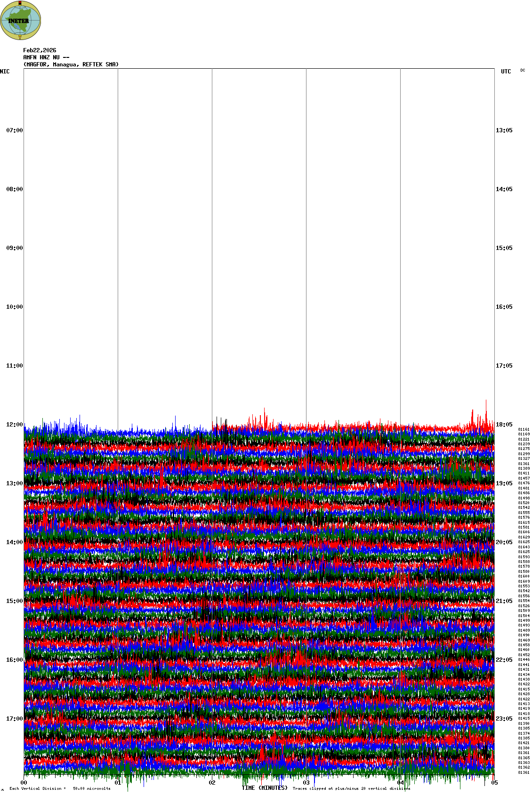Select the 07:00 local time marker
The height and width of the screenshot is (795, 532).
tap(14, 130)
